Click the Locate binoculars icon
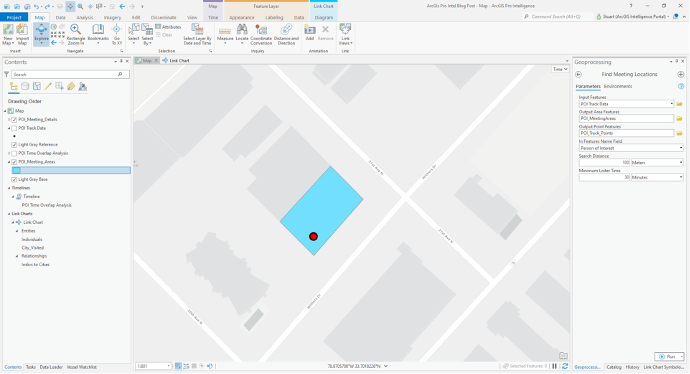Screen dimensions: 690x374 click(x=242, y=30)
